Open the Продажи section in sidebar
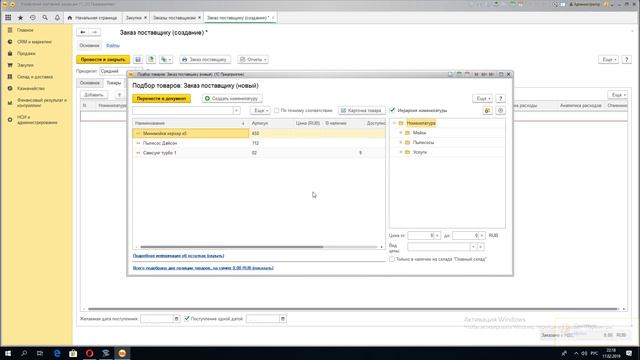 26,53
